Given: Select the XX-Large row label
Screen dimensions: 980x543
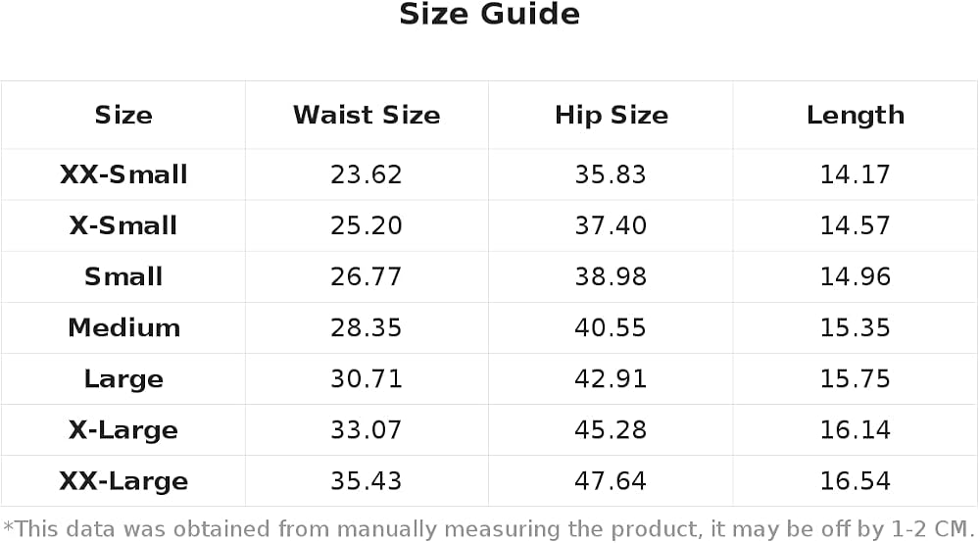Looking at the screenshot, I should click(123, 482).
